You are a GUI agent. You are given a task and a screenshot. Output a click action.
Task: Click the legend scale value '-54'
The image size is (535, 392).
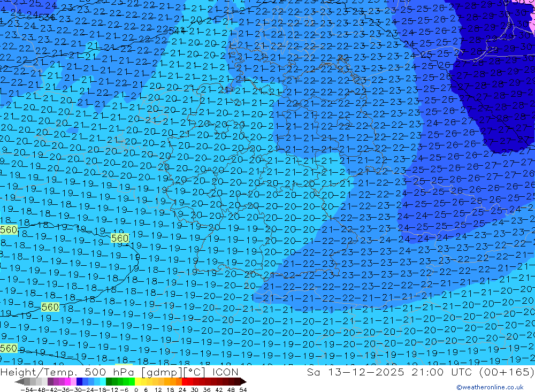pyautogui.click(x=27, y=390)
